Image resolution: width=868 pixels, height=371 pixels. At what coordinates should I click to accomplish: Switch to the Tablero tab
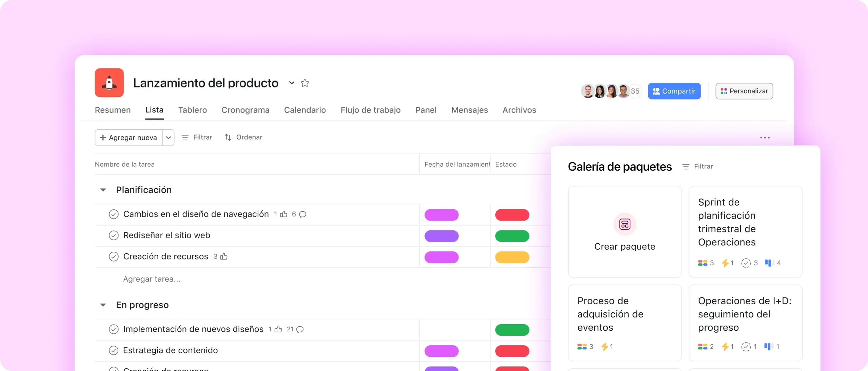[193, 110]
